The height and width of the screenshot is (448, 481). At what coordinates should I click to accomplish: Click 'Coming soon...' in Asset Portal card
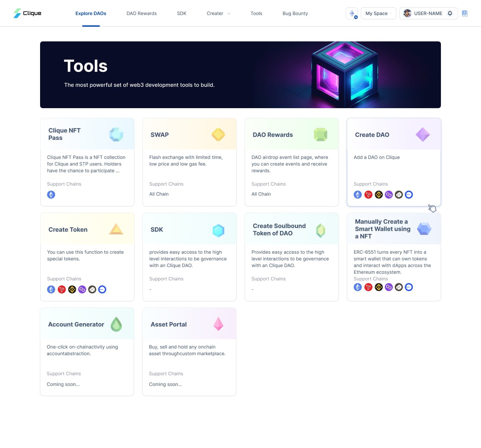pos(165,384)
